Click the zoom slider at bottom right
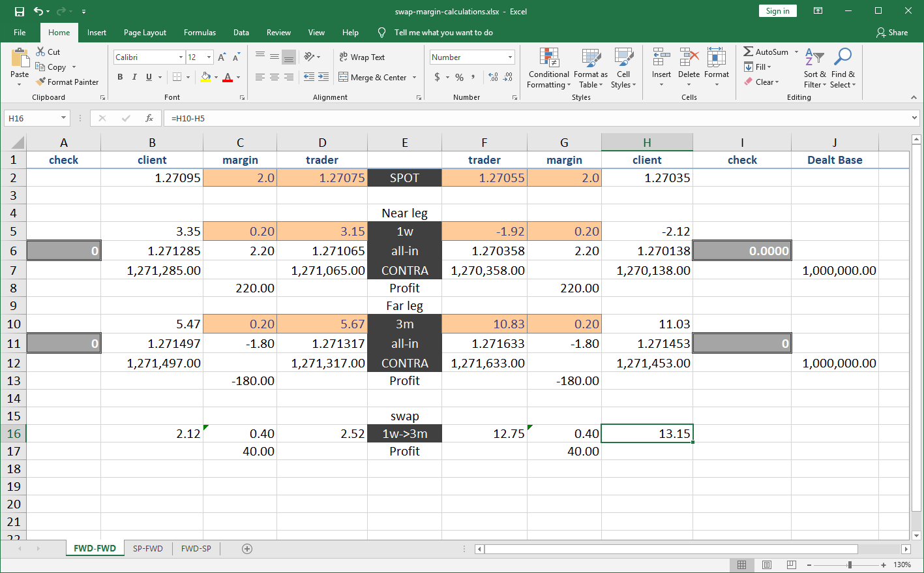 849,565
